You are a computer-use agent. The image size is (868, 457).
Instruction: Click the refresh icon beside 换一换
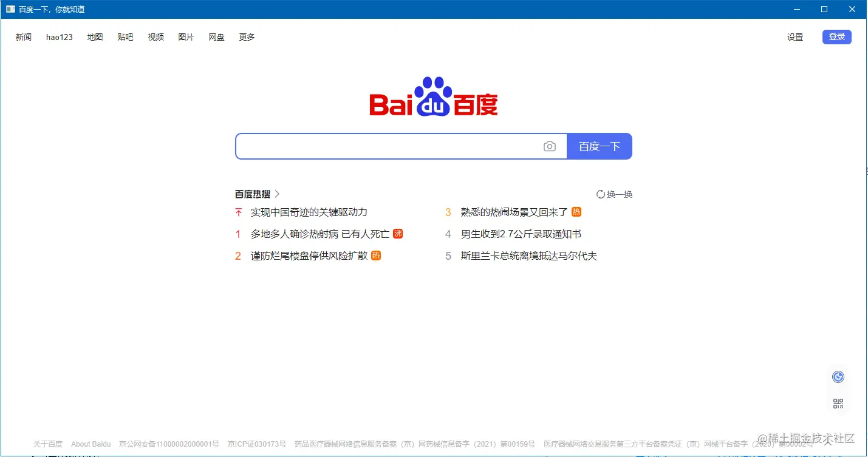[x=601, y=194]
